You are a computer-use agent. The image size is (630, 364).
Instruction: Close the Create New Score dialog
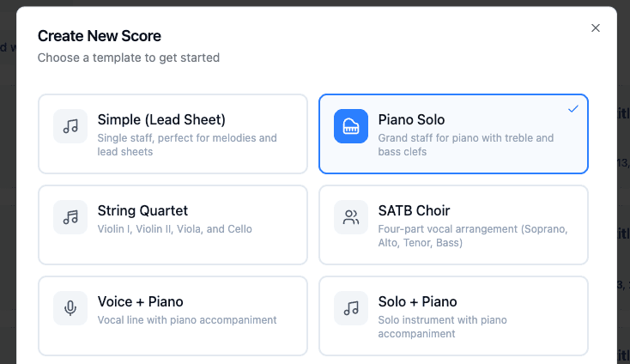tap(596, 28)
